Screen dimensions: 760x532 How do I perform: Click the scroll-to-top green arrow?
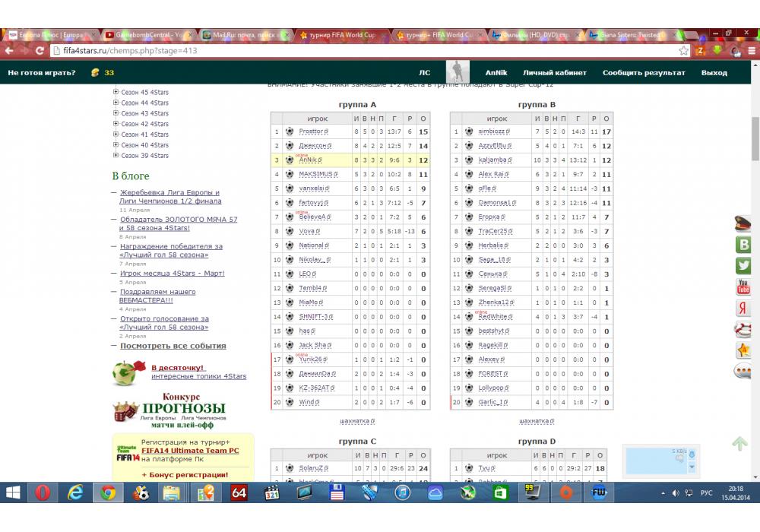[x=739, y=443]
